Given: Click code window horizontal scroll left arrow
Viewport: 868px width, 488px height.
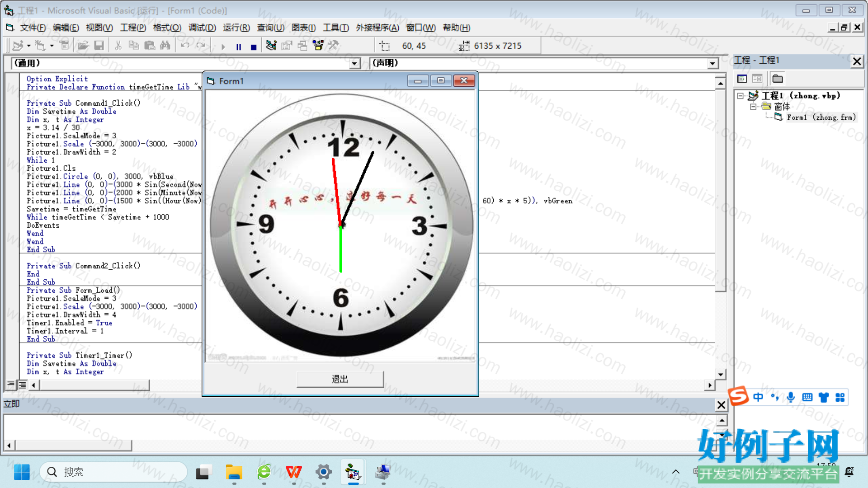Looking at the screenshot, I should tap(33, 385).
